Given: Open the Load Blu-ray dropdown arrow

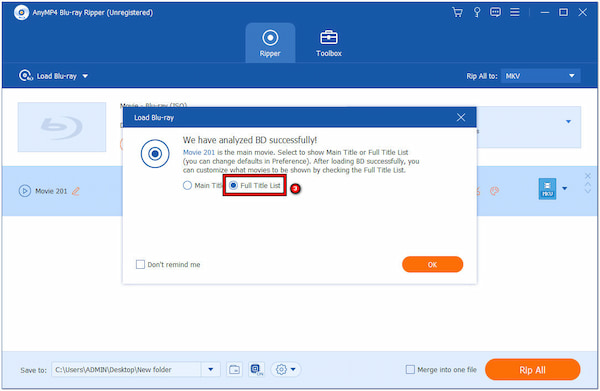Looking at the screenshot, I should click(85, 76).
